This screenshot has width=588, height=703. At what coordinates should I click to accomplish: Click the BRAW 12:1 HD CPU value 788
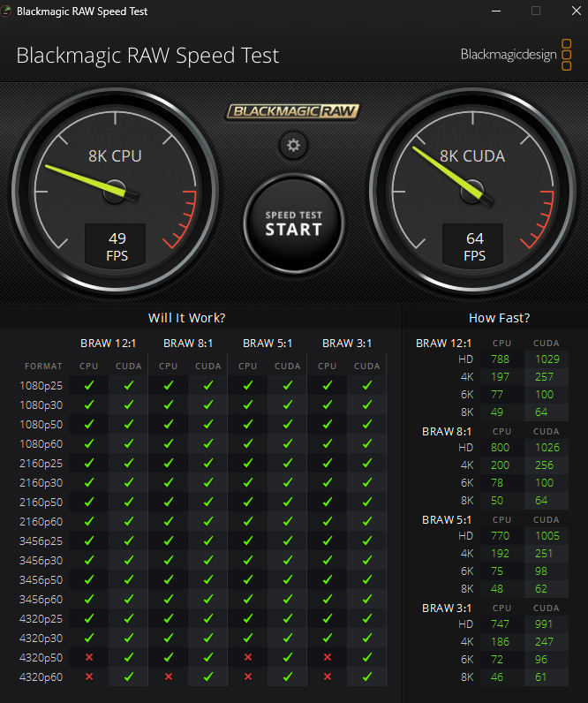tap(500, 359)
